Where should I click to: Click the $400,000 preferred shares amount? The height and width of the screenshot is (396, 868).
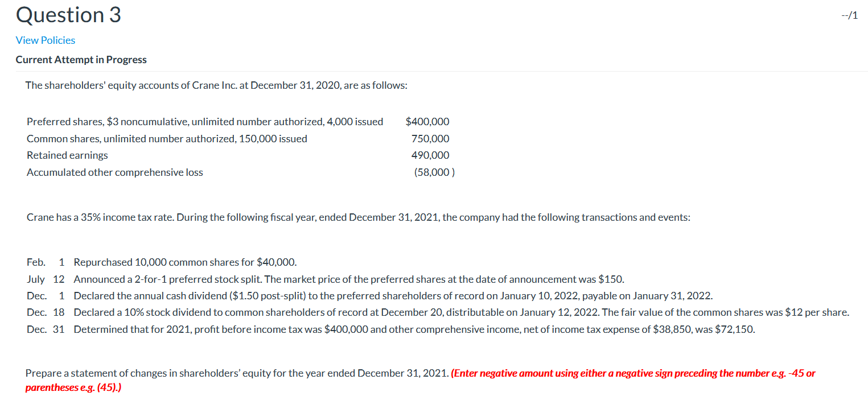click(427, 121)
